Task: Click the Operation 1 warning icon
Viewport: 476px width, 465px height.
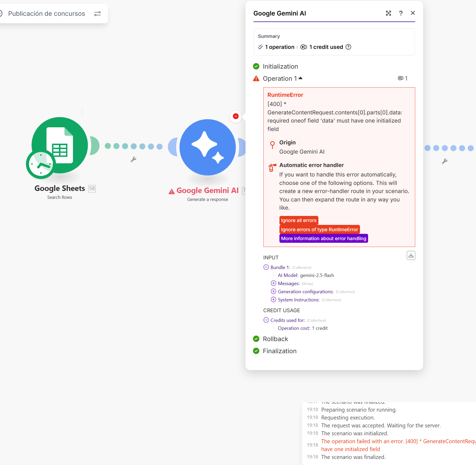Action: [256, 78]
